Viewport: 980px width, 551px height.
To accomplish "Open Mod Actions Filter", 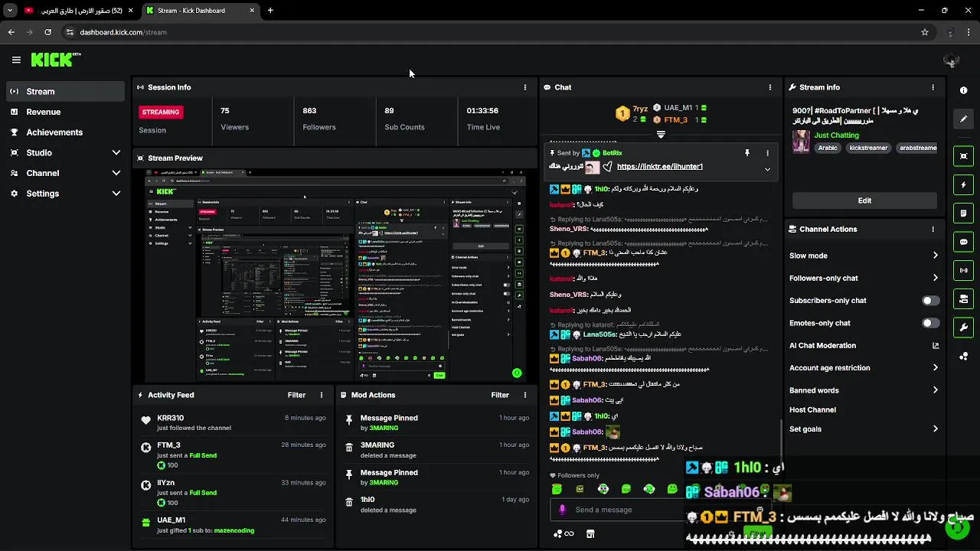I will tap(500, 395).
